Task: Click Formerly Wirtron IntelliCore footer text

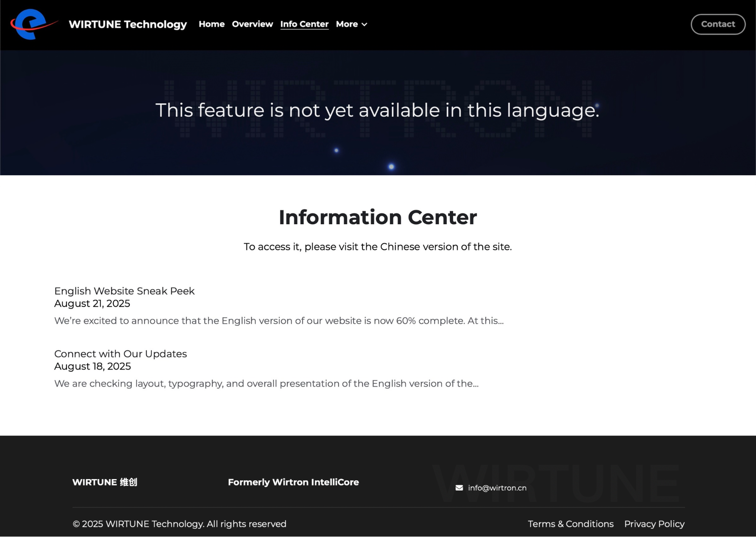Action: click(293, 482)
